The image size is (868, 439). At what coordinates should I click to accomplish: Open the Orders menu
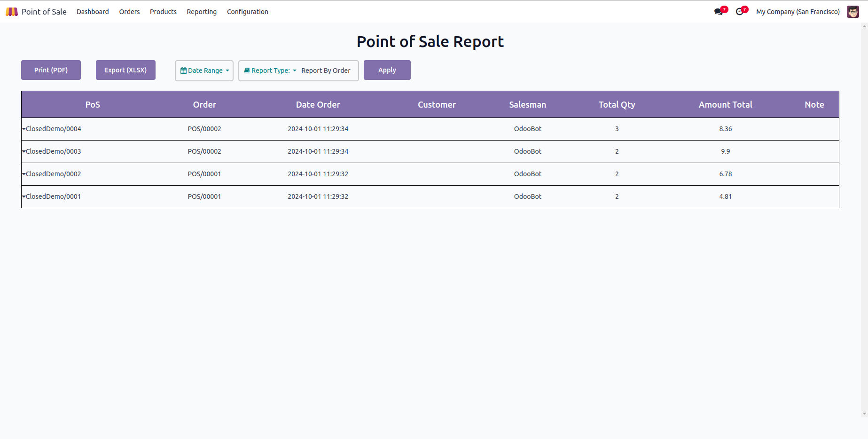[129, 12]
